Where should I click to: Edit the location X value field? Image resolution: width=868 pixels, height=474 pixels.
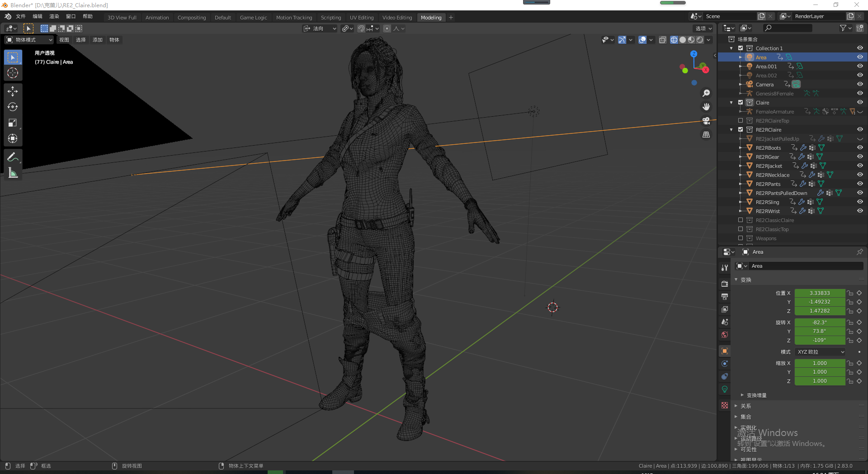(820, 293)
